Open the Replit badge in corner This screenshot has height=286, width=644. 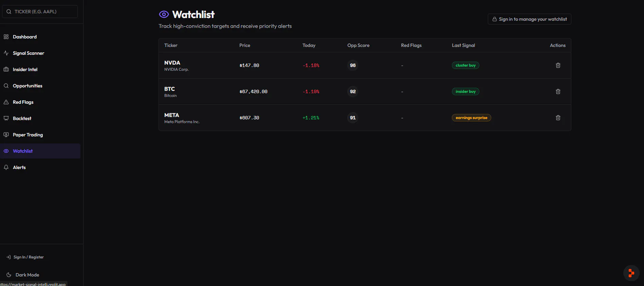(x=631, y=273)
